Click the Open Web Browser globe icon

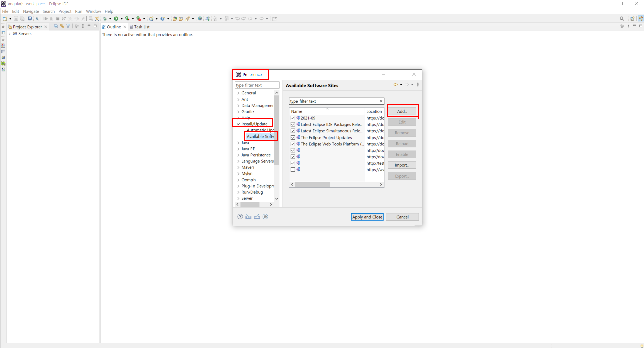pos(200,18)
